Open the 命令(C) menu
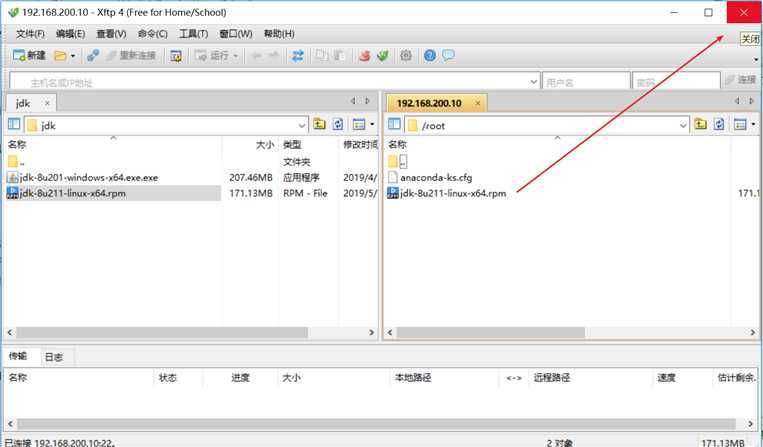Image resolution: width=763 pixels, height=447 pixels. 153,34
